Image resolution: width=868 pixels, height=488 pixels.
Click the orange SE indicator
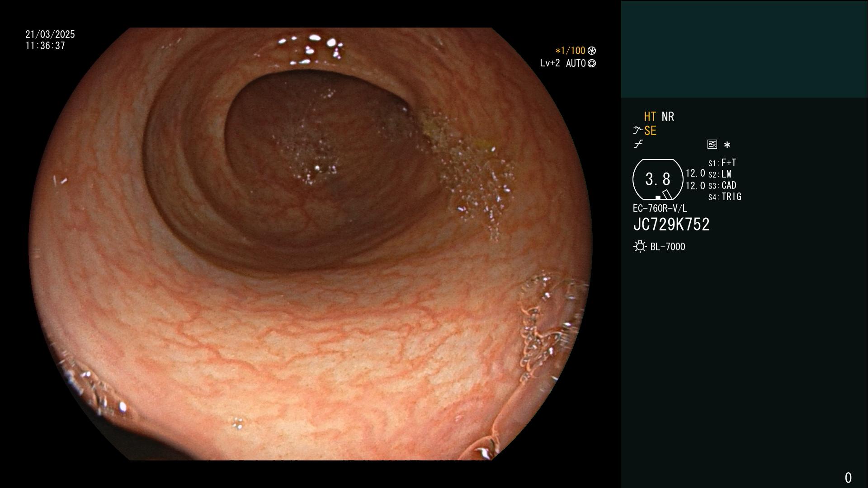650,131
